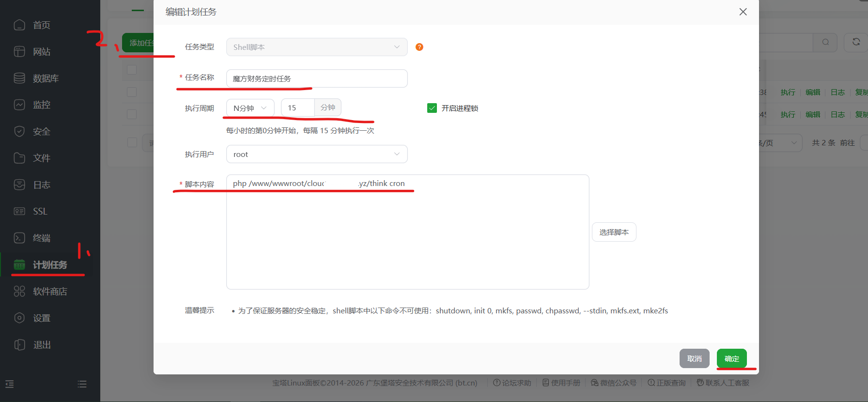Image resolution: width=868 pixels, height=402 pixels.
Task: Click the 任务名称 task name input field
Action: tap(316, 78)
